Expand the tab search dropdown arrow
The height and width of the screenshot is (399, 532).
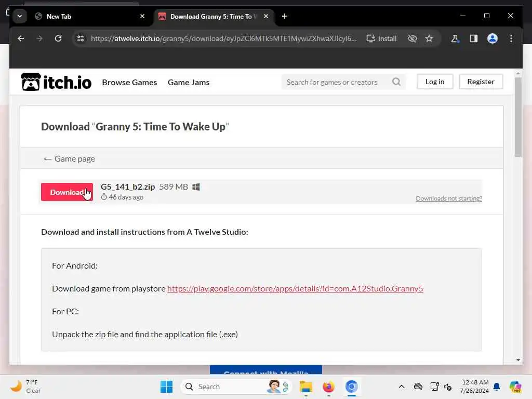click(x=20, y=16)
